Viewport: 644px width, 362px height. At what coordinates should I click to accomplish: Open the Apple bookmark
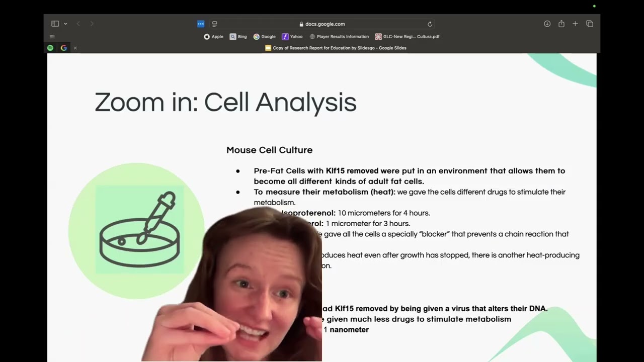pos(214,37)
